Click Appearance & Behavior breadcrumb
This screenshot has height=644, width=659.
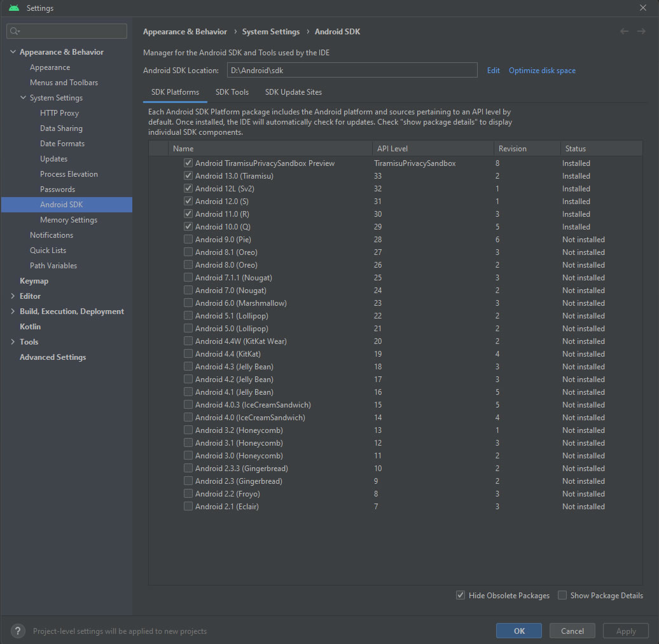[x=185, y=32]
